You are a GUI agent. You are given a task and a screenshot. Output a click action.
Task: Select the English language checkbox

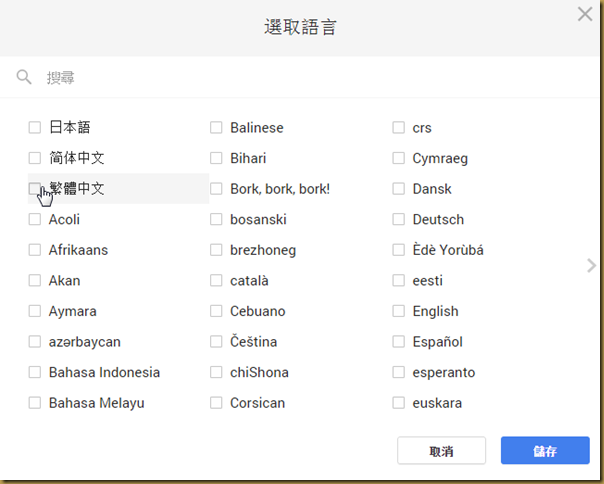399,311
